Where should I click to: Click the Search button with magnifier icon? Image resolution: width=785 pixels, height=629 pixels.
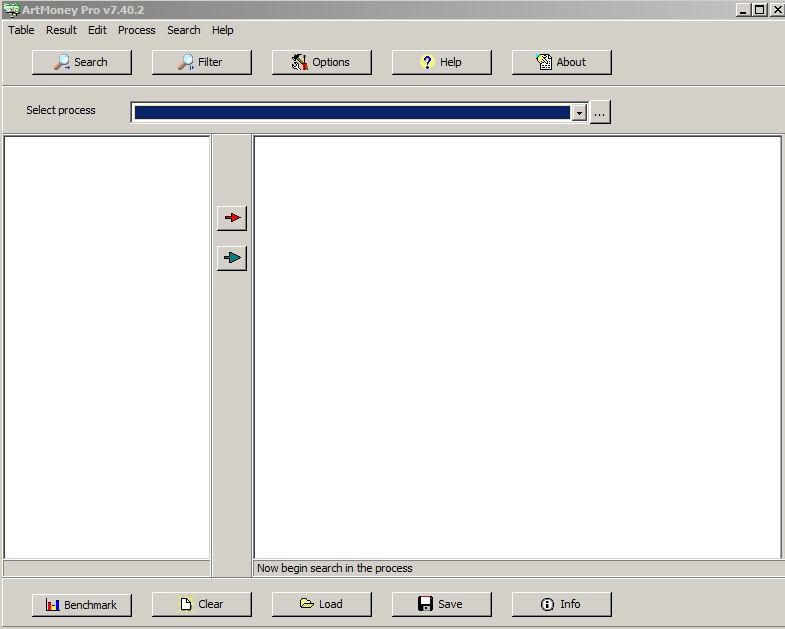[x=82, y=62]
